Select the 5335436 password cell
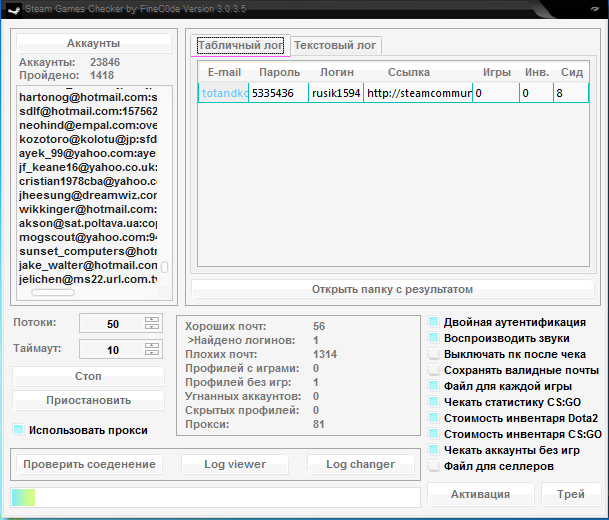Image resolution: width=609 pixels, height=520 pixels. pyautogui.click(x=278, y=93)
